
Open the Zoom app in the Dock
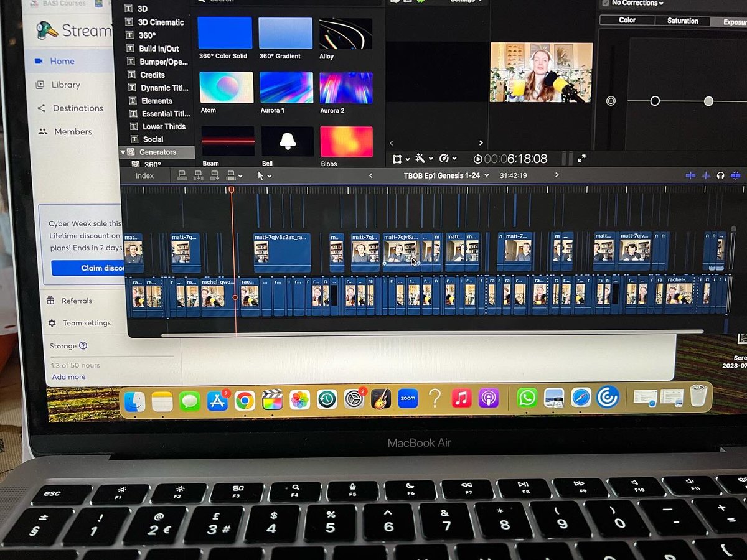click(x=408, y=398)
